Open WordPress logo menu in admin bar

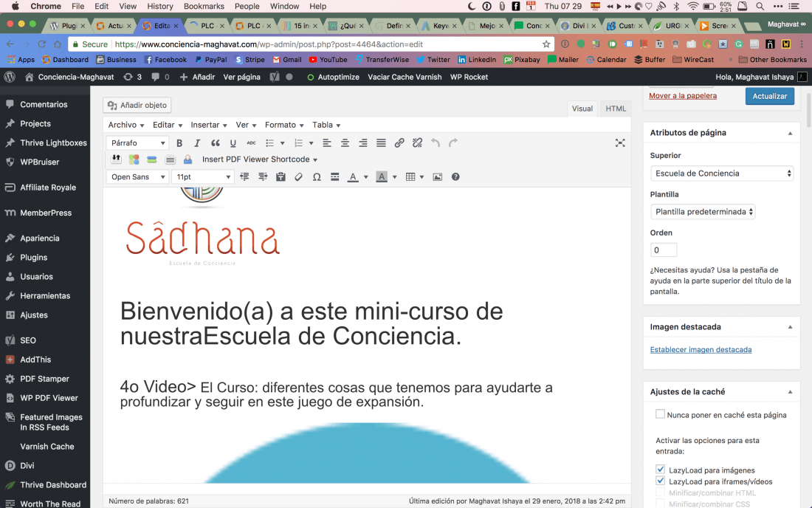pyautogui.click(x=10, y=77)
